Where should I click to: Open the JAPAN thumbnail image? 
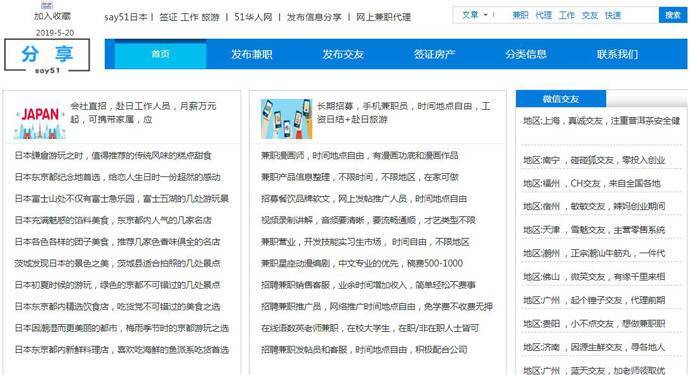coord(40,119)
